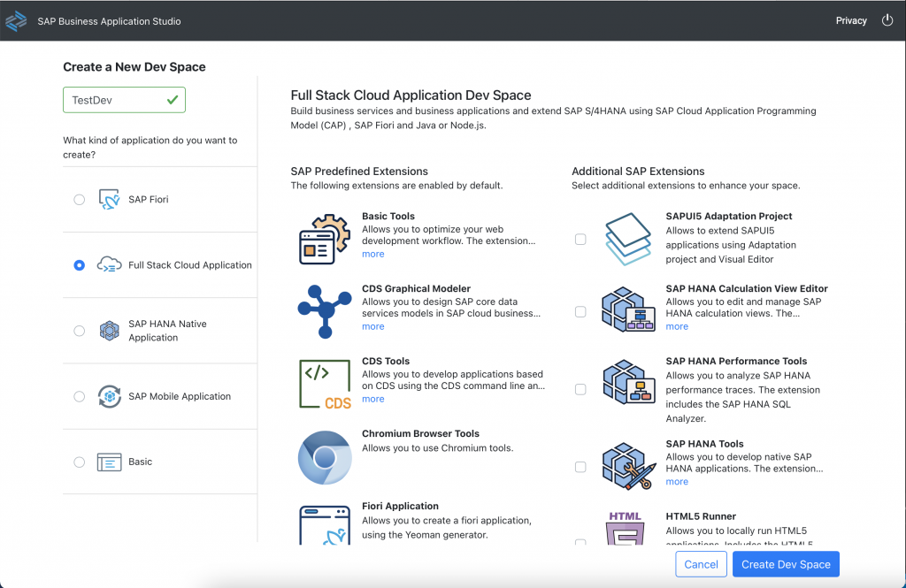Click the Cancel button
Viewport: 906px width, 588px height.
701,564
